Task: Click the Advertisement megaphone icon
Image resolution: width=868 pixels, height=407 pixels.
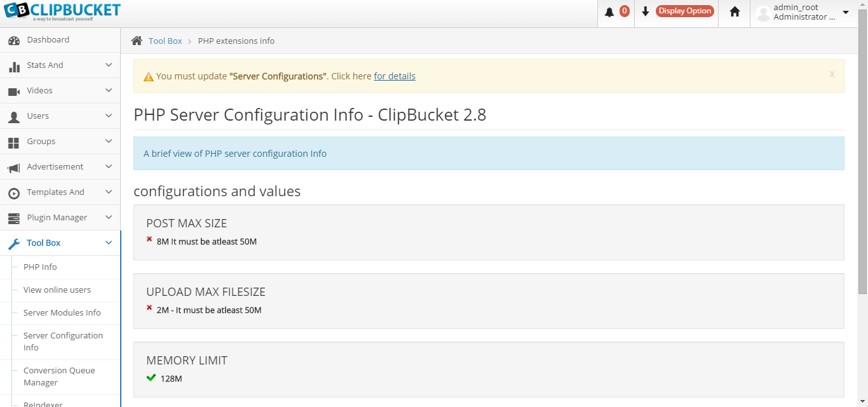Action: (x=14, y=168)
